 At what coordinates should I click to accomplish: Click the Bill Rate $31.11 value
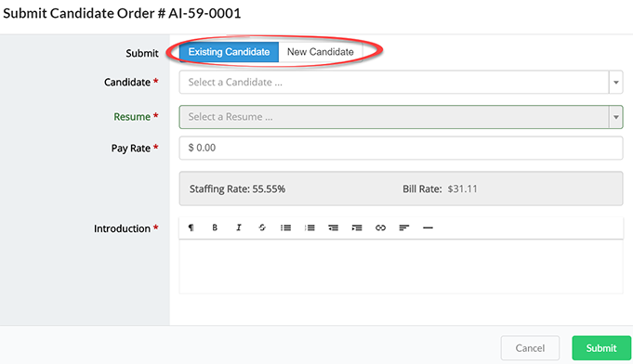tap(463, 189)
